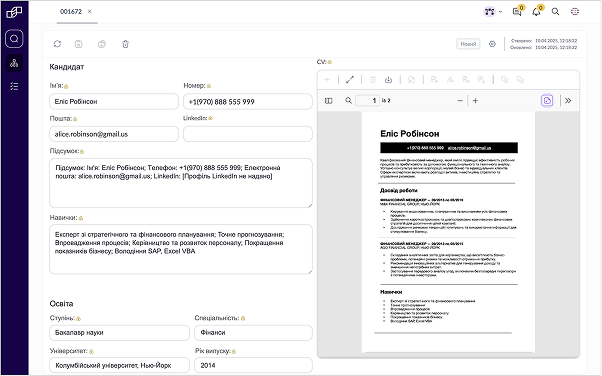
Task: Click the app logo in the sidebar
Action: [14, 12]
